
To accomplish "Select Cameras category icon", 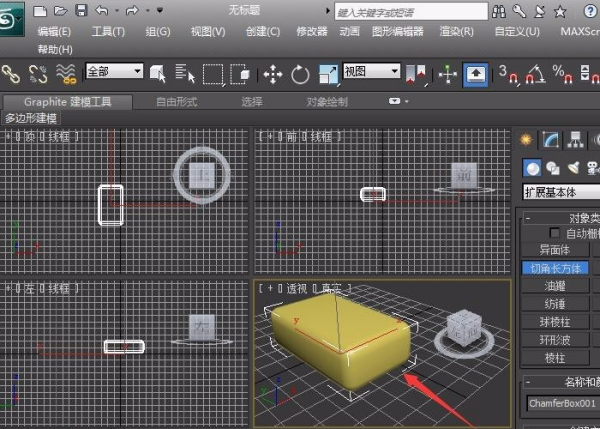I will [x=593, y=168].
